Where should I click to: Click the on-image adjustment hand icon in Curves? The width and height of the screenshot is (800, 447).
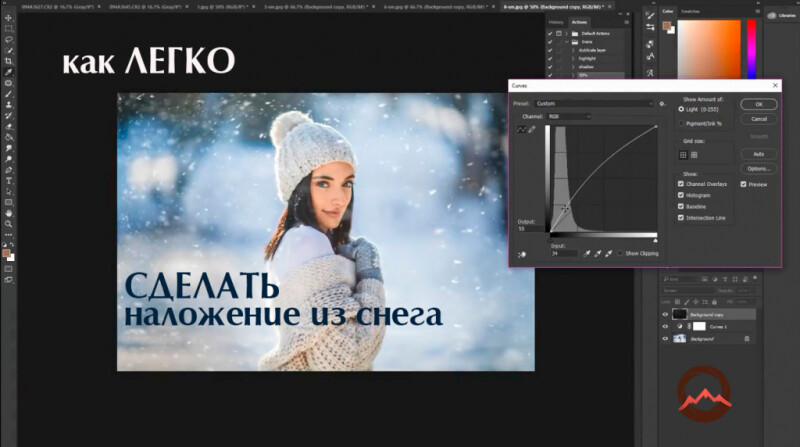coord(521,254)
